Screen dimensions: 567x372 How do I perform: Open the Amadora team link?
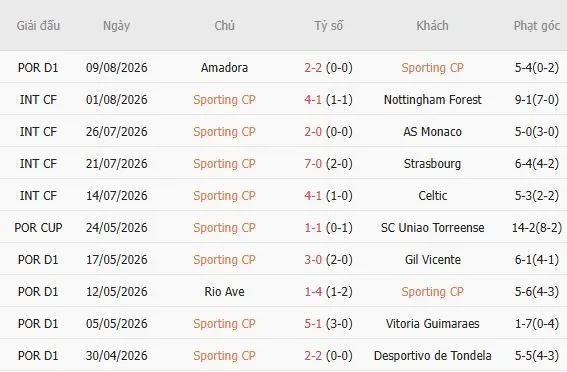tap(225, 68)
